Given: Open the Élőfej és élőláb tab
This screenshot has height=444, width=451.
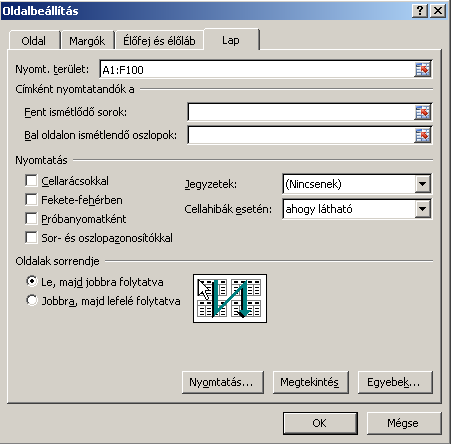Looking at the screenshot, I should point(159,41).
